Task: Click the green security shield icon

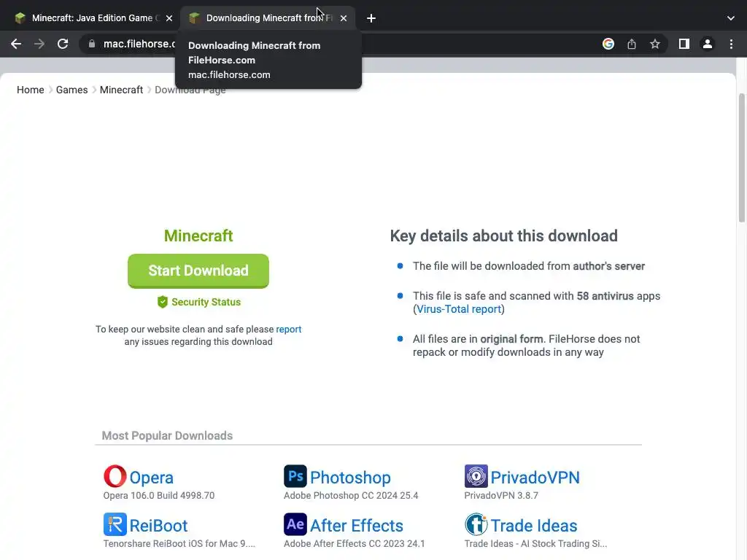Action: click(163, 302)
